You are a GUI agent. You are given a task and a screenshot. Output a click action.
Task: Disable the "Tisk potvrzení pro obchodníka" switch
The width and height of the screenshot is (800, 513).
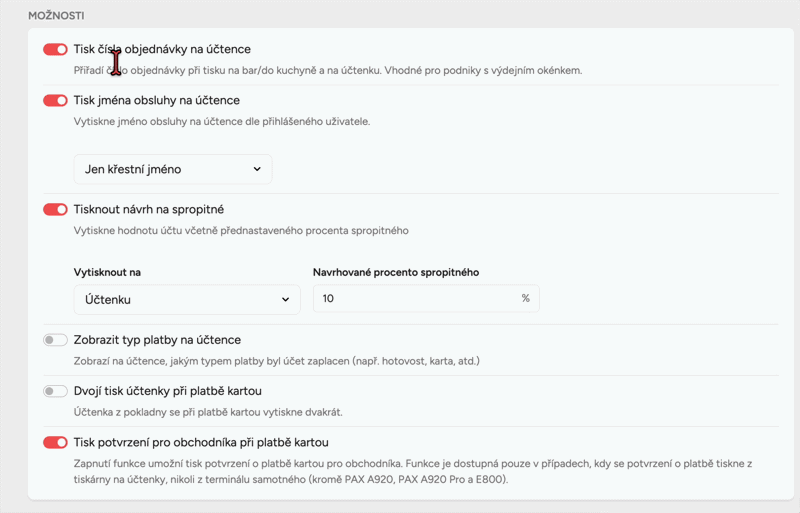pos(55,442)
